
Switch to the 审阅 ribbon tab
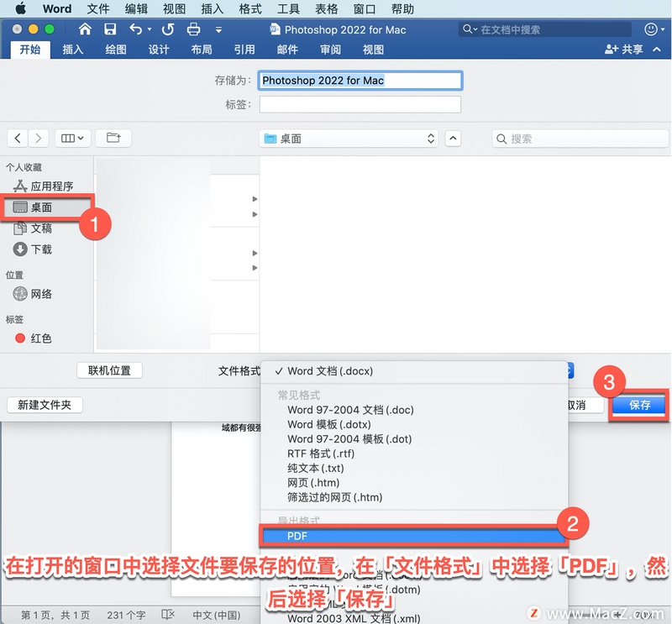point(330,50)
